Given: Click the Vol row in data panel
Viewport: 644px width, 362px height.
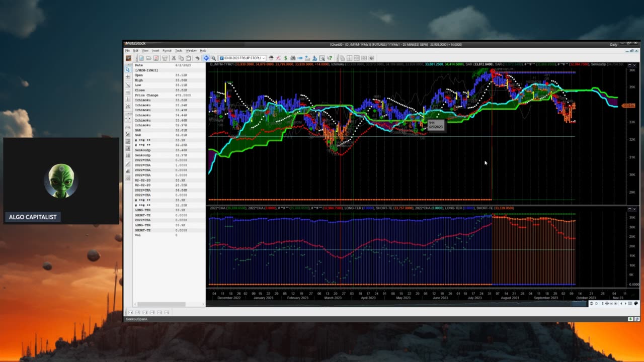Looking at the screenshot, I should coord(170,235).
